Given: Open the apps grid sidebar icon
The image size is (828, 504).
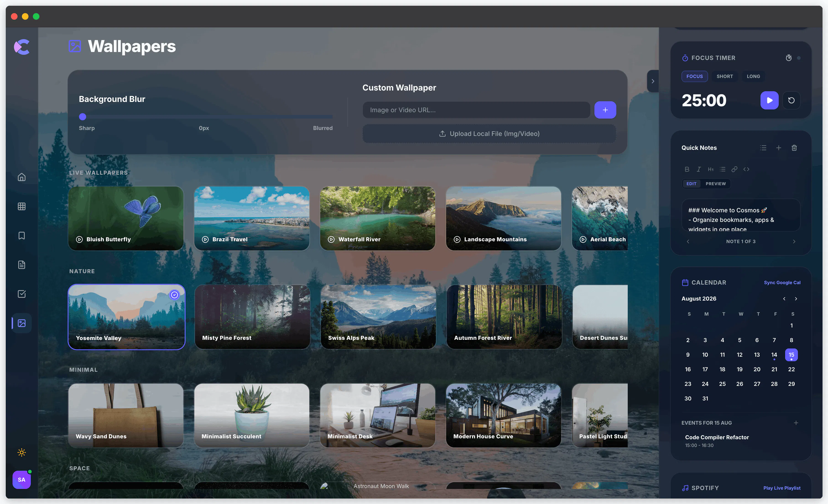Looking at the screenshot, I should coord(21,206).
